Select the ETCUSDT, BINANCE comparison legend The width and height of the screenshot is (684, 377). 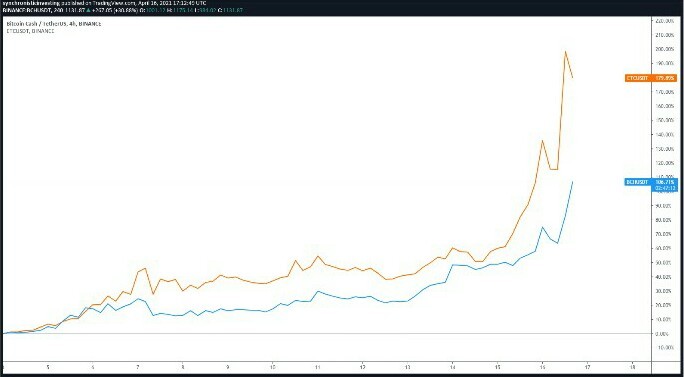30,31
